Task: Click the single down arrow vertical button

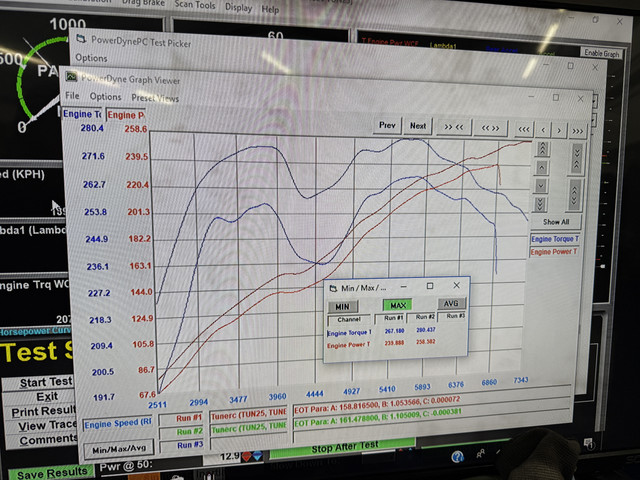Action: [x=541, y=186]
